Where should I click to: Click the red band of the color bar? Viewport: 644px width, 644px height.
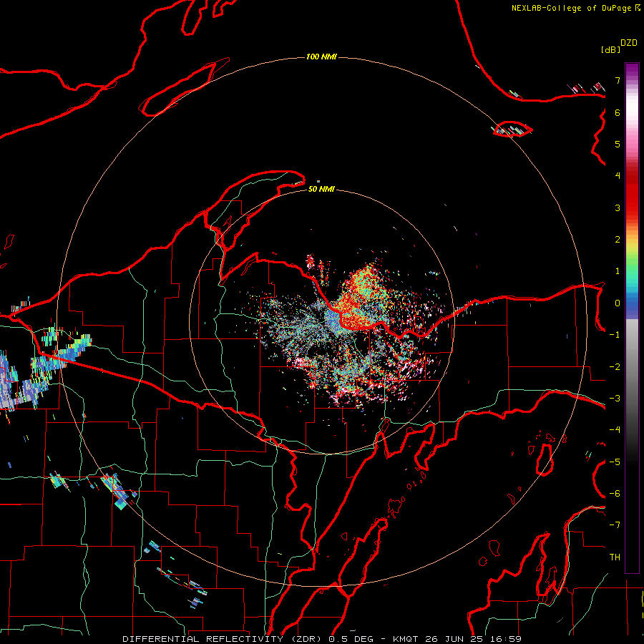coord(632,193)
